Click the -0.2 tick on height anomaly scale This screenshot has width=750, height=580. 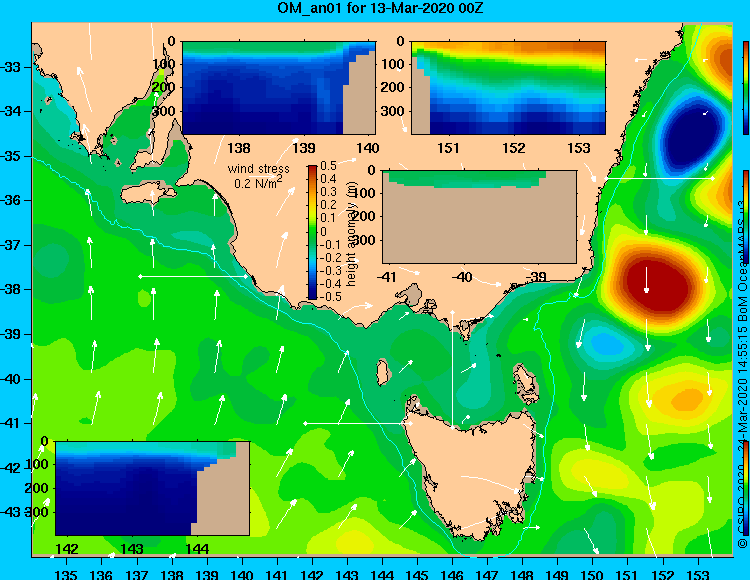330,257
